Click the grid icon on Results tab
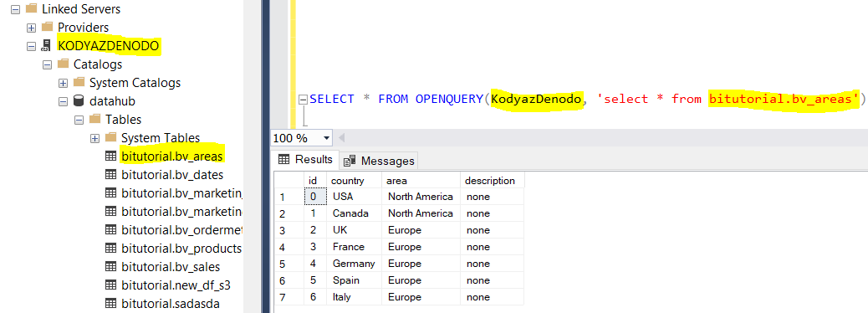This screenshot has height=313, width=868. coord(284,160)
